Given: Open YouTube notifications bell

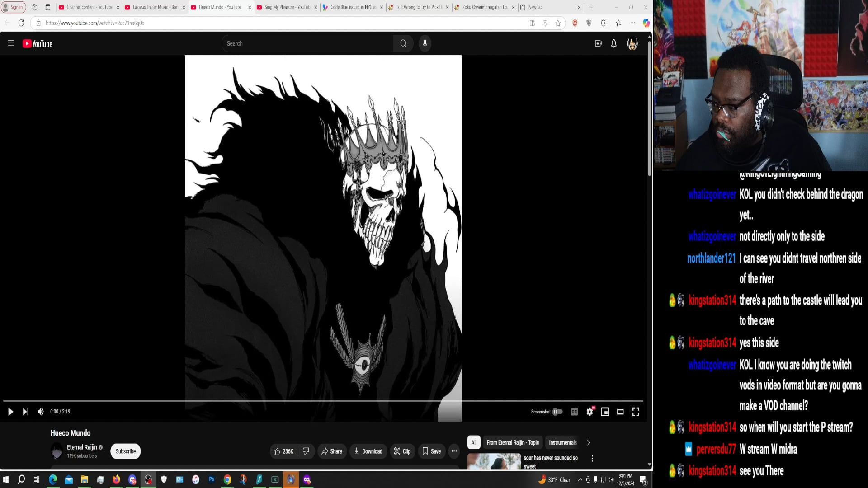Looking at the screenshot, I should click(x=613, y=43).
